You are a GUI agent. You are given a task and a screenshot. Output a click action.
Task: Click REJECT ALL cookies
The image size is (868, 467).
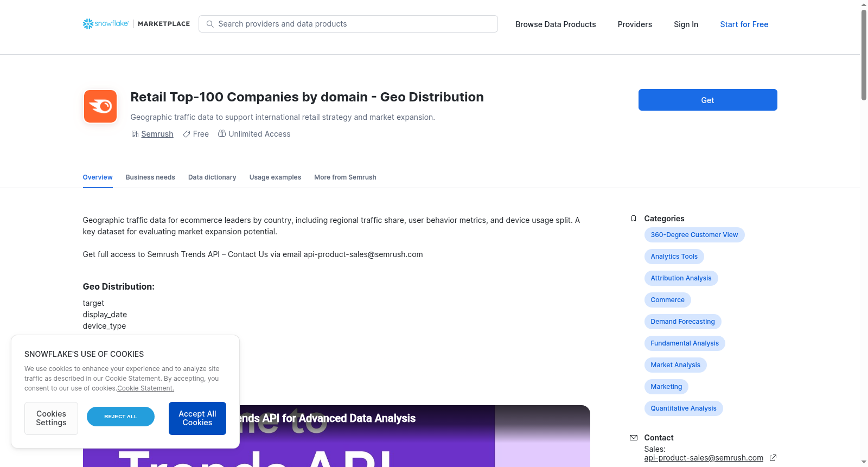click(x=120, y=417)
